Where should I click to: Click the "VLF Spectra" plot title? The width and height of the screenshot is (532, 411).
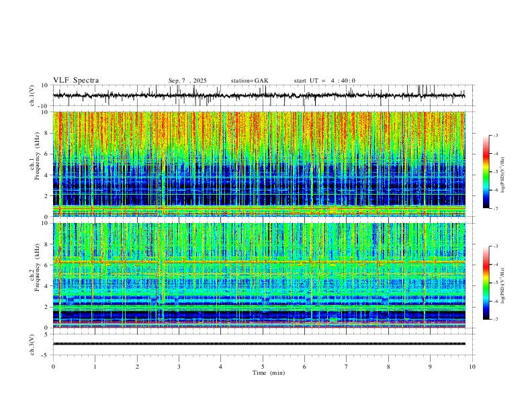tap(76, 81)
